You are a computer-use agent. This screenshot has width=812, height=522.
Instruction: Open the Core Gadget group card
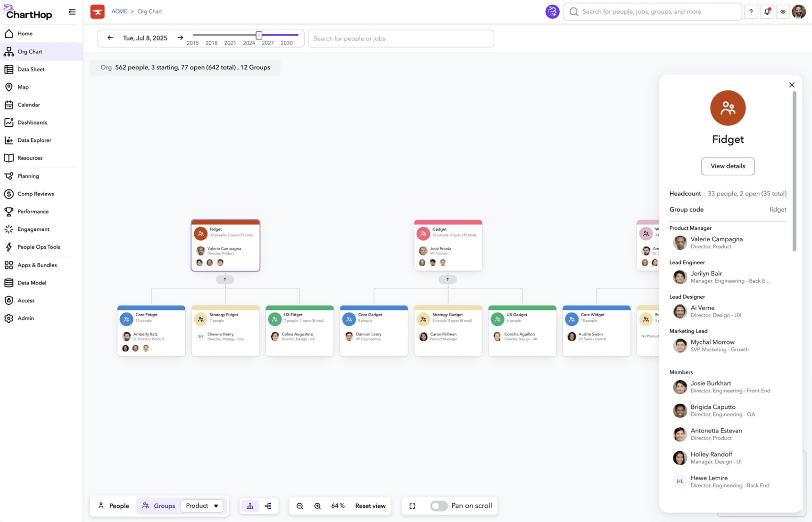(x=374, y=331)
